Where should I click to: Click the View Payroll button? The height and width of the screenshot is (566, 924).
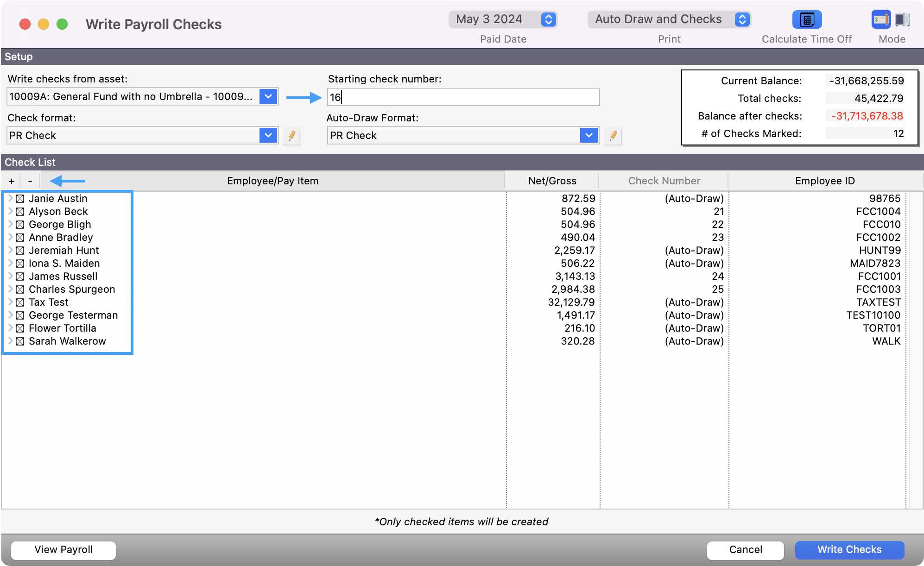(x=63, y=550)
